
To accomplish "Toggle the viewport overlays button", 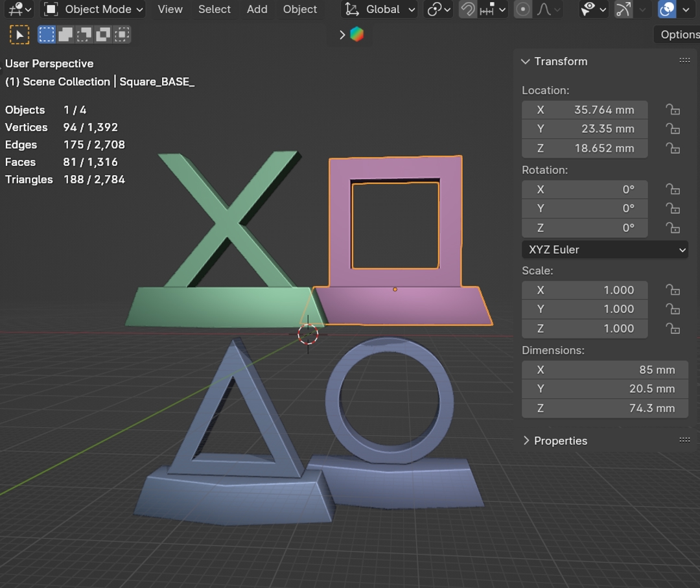I will click(x=666, y=9).
